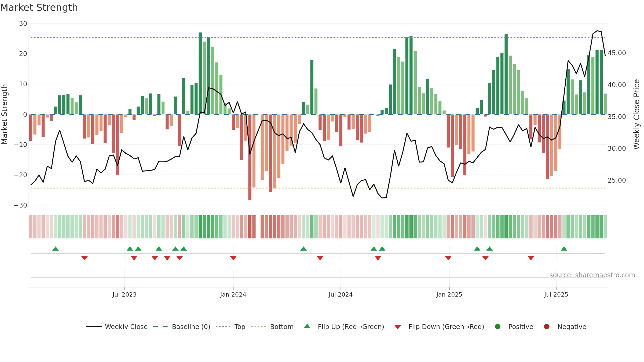Toggle the Baseline (0) legend entry
The height and width of the screenshot is (362, 644).
click(x=182, y=327)
